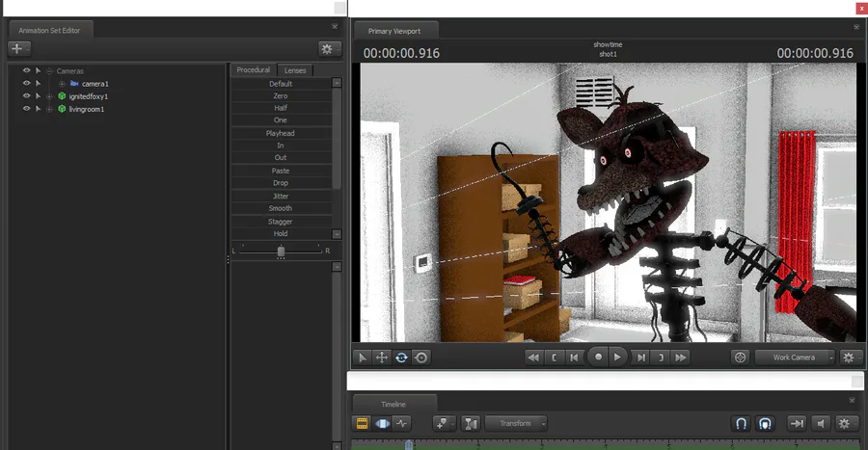Collapse the Cameras tree group
The height and width of the screenshot is (450, 868).
[49, 71]
